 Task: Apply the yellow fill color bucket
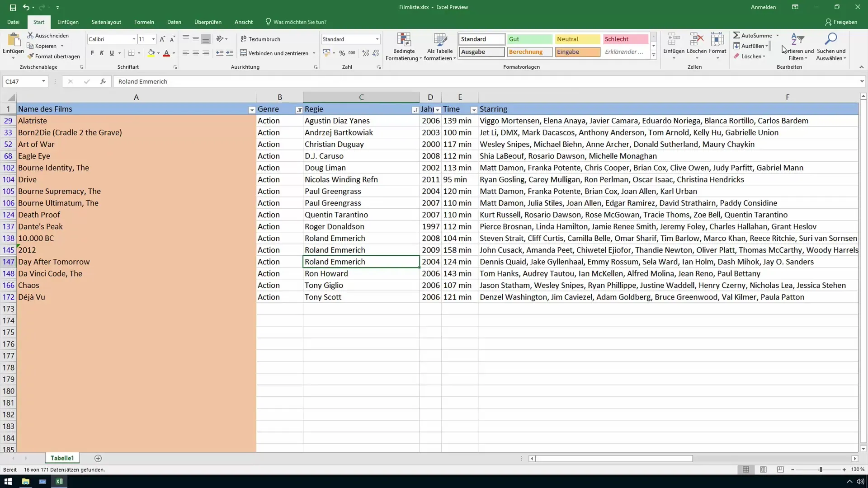(x=151, y=53)
